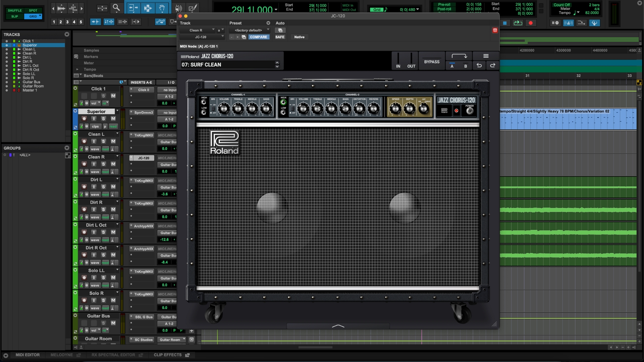The height and width of the screenshot is (362, 644).
Task: Toggle the metronome click button
Action: (568, 23)
